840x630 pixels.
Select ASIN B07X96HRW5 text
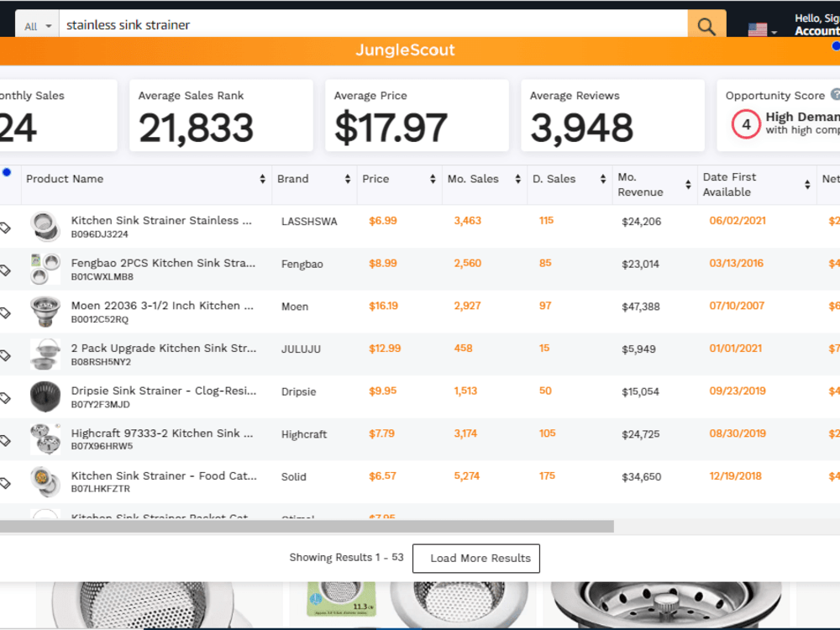pos(102,446)
